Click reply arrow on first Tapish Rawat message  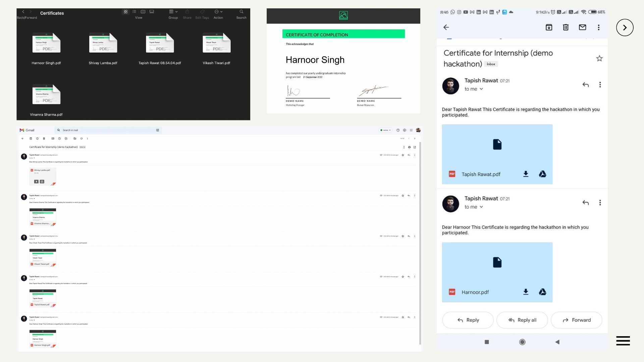(x=585, y=85)
